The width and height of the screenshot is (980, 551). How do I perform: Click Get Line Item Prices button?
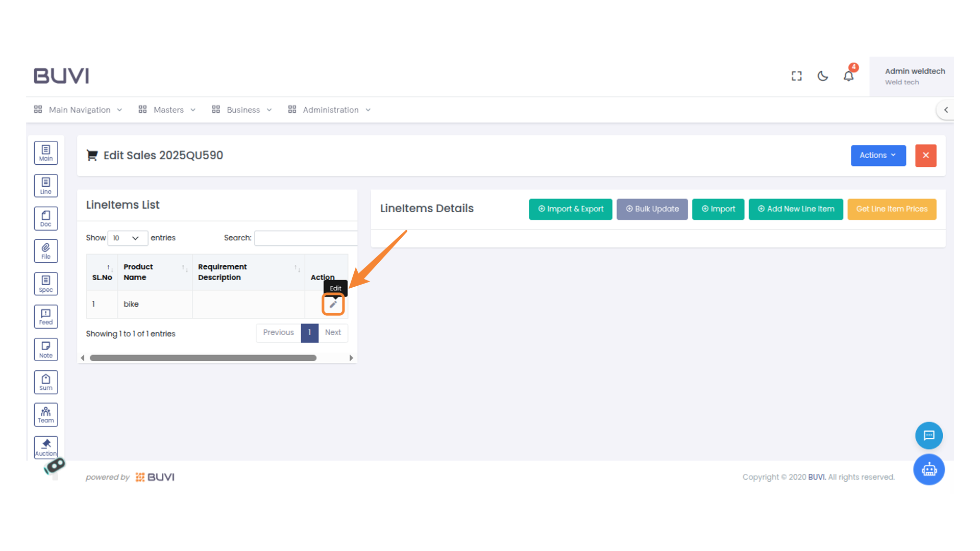click(891, 209)
